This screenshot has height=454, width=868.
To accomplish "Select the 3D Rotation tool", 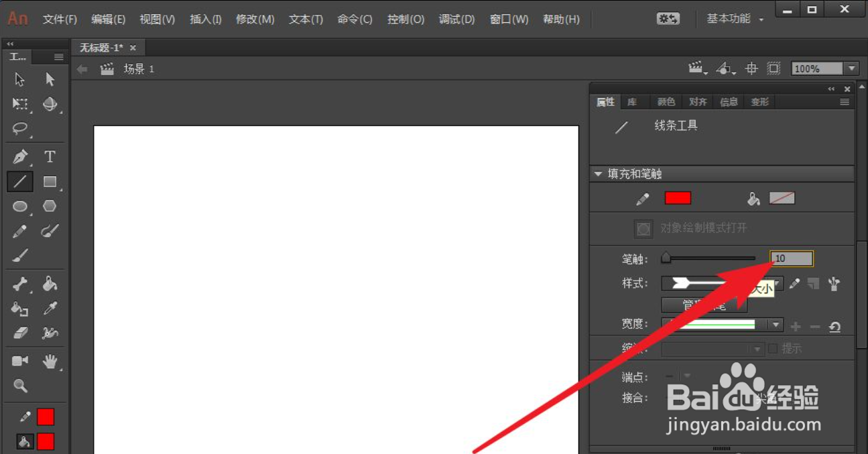I will 50,104.
